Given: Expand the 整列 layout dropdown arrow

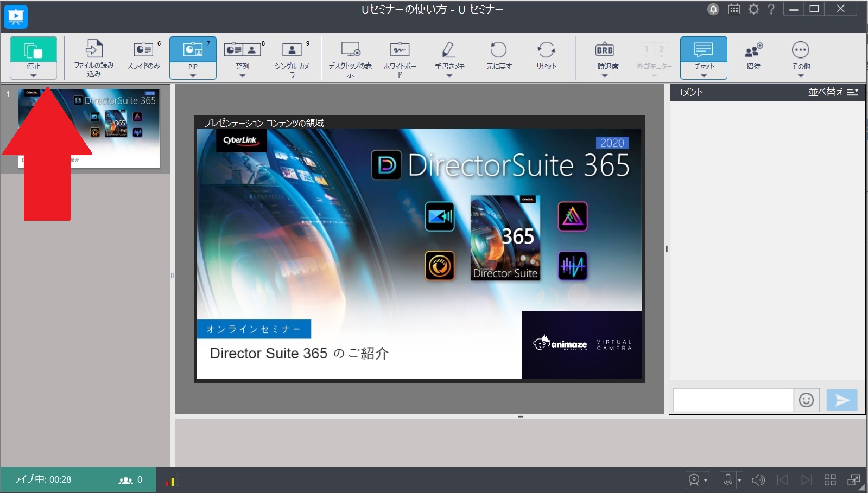Looking at the screenshot, I should coord(243,76).
